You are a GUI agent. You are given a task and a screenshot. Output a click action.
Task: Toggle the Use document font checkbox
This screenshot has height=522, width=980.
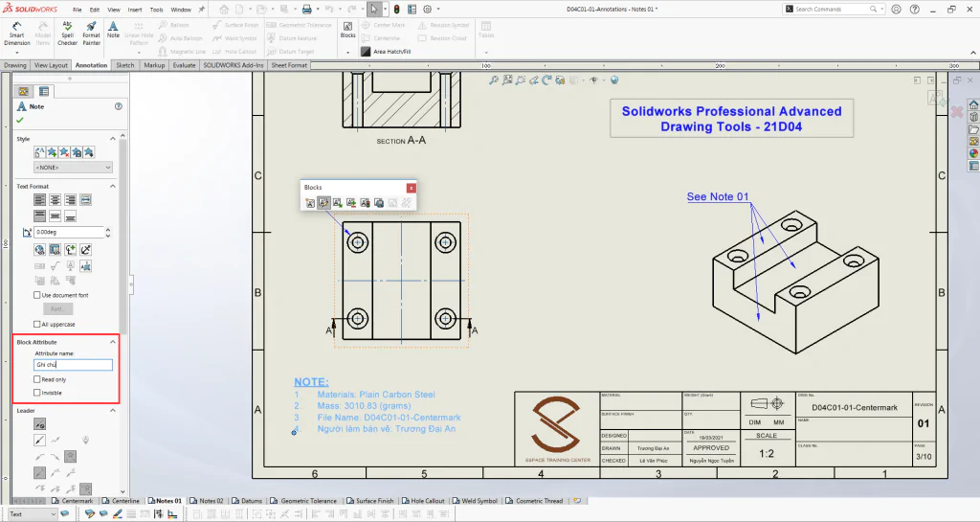[37, 295]
